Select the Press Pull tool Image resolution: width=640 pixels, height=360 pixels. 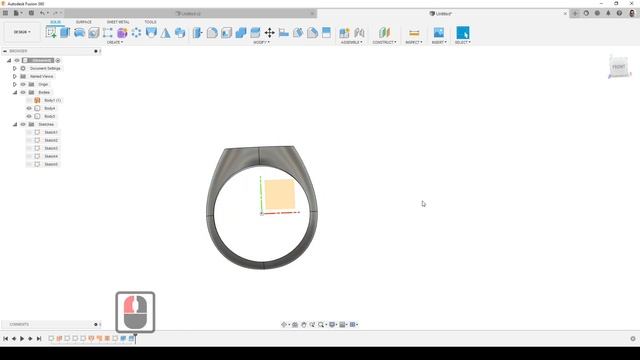pos(198,33)
